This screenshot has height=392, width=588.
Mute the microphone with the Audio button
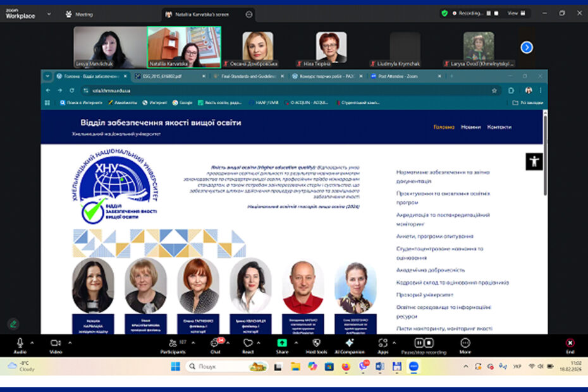tap(20, 343)
